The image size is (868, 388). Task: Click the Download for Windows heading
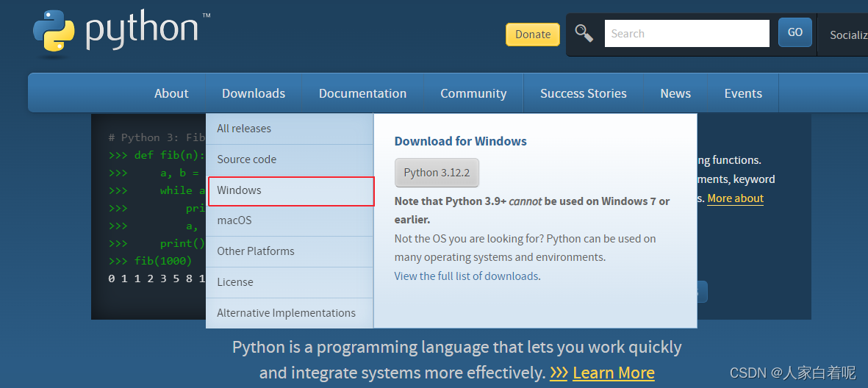pos(461,141)
